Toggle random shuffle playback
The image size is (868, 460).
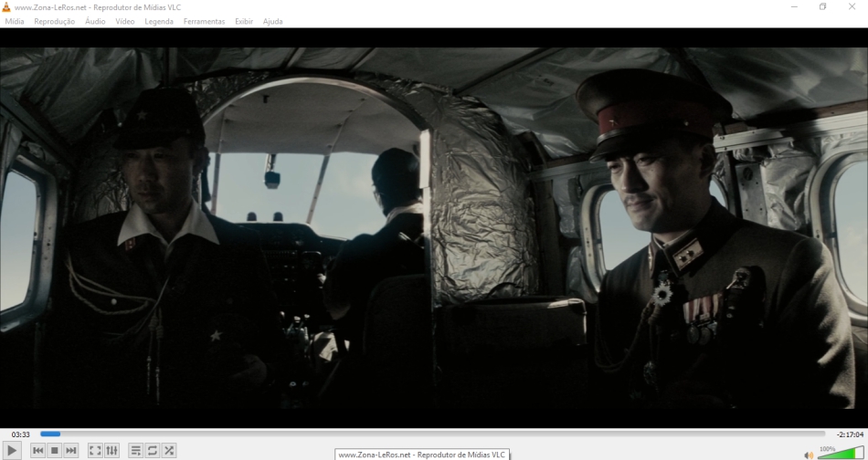pos(169,451)
